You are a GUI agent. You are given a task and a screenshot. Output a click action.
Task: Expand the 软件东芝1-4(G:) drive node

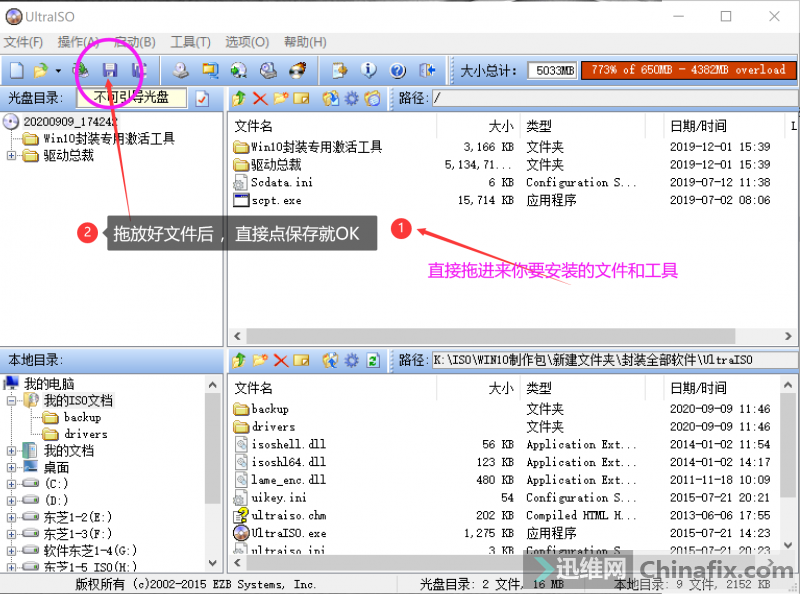[11, 551]
